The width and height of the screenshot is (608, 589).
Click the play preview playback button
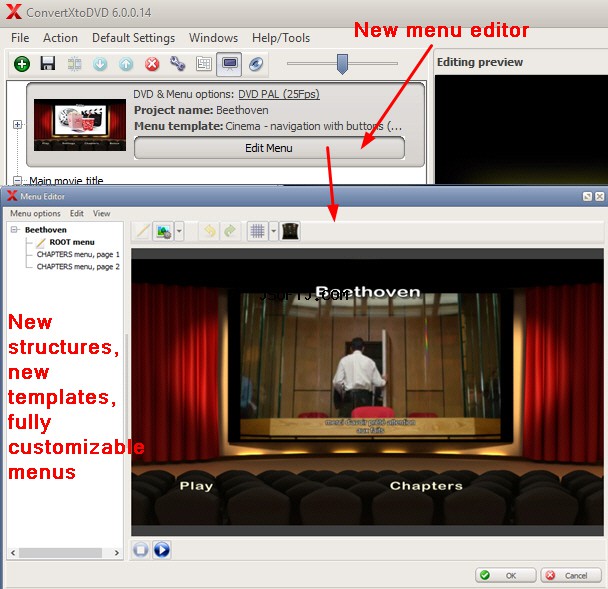[162, 550]
